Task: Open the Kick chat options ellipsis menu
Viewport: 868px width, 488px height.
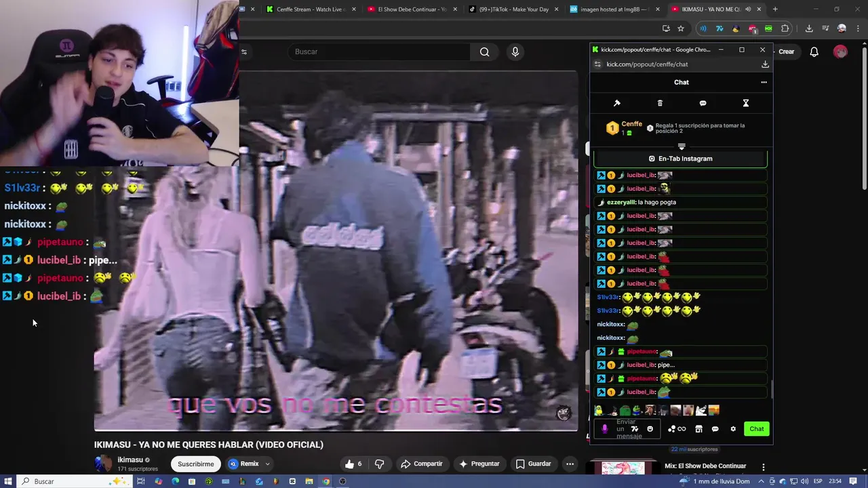Action: 764,82
